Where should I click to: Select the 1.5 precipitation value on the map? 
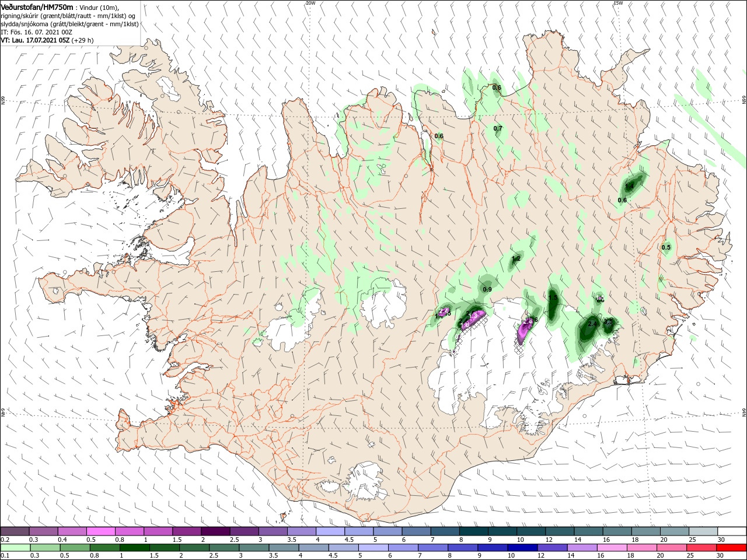(x=553, y=298)
